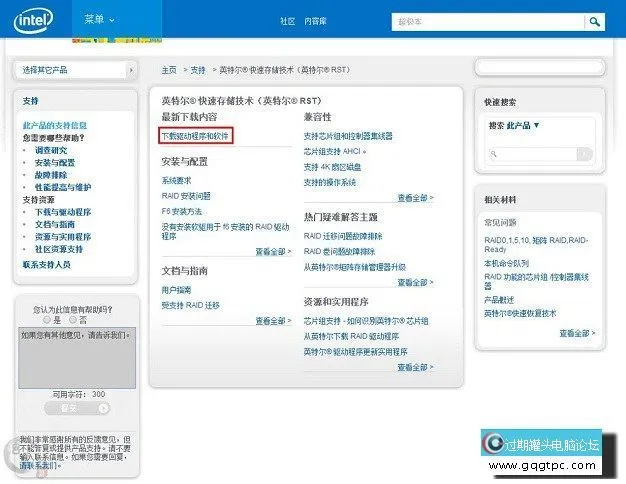Open the 菜单 dropdown menu
Image resolution: width=626 pixels, height=484 pixels.
tap(99, 19)
